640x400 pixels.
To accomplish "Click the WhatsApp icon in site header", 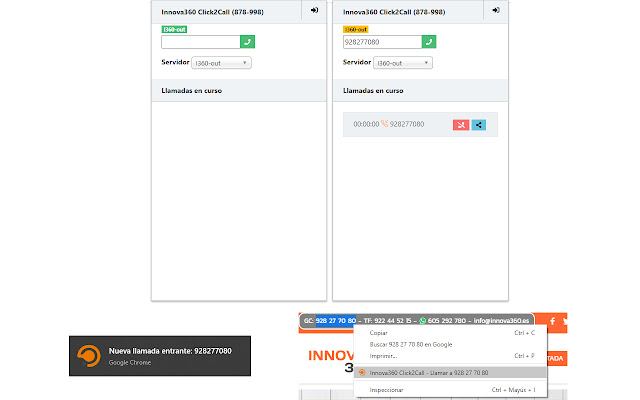I will coord(422,321).
